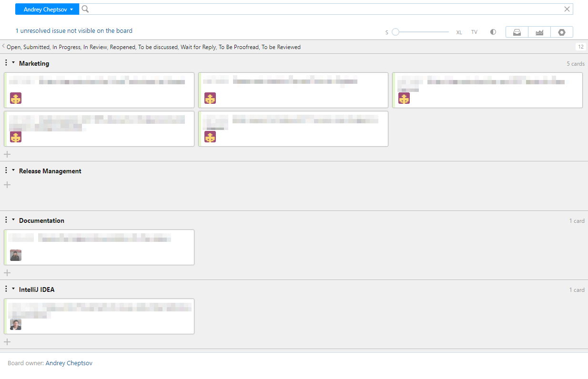Open the Documentation swimlane title
This screenshot has height=379, width=588.
[41, 220]
